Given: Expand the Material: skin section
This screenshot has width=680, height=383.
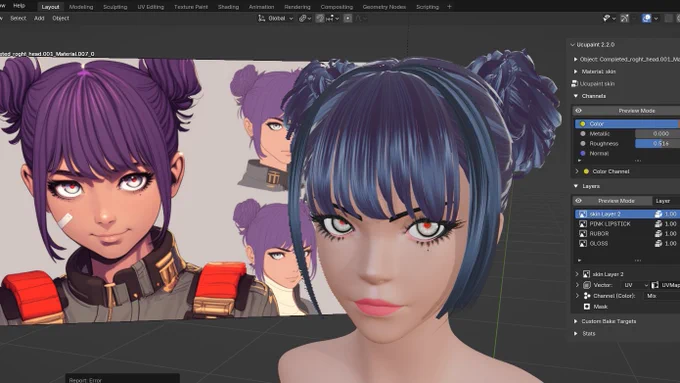Looking at the screenshot, I should pos(575,72).
